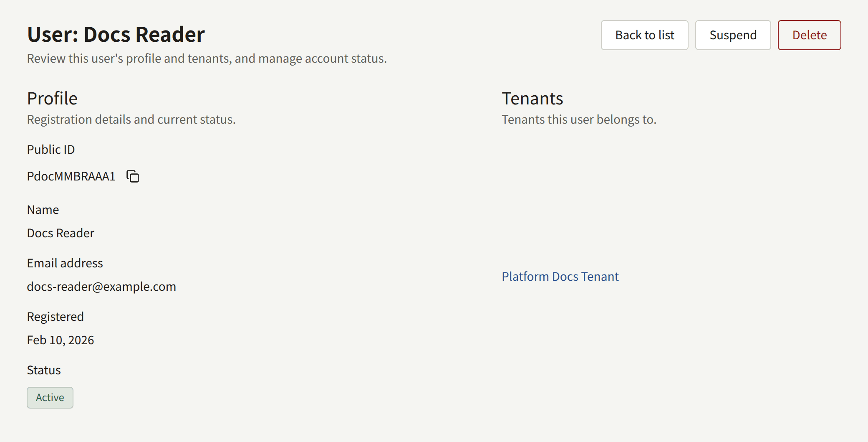Viewport: 868px width, 442px height.
Task: Click 'Tenants this user belongs to.' description
Action: 579,119
